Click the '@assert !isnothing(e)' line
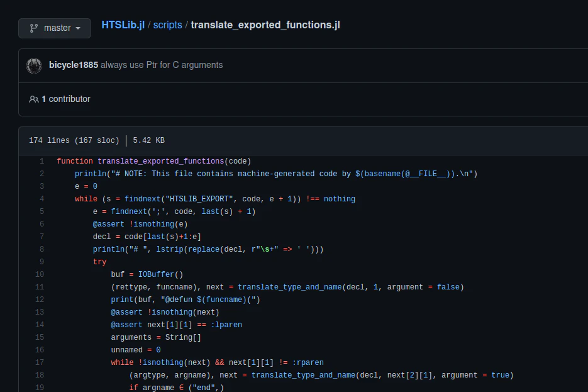 click(x=140, y=224)
